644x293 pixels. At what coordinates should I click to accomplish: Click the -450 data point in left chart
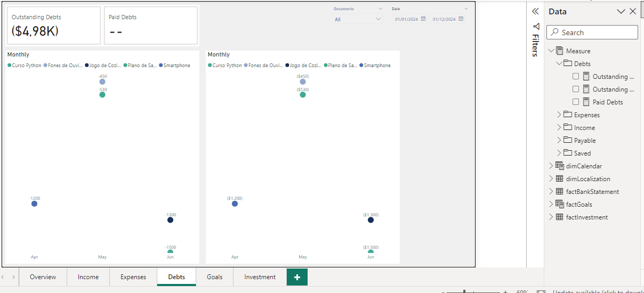(x=102, y=82)
